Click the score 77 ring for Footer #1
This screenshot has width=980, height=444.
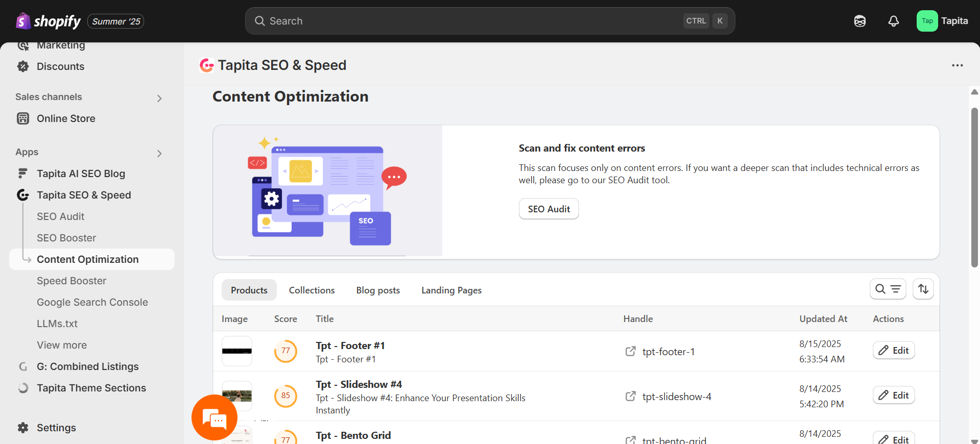(x=285, y=351)
